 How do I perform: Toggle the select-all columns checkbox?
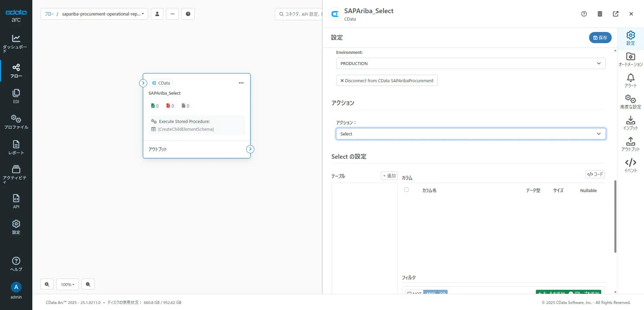(406, 190)
